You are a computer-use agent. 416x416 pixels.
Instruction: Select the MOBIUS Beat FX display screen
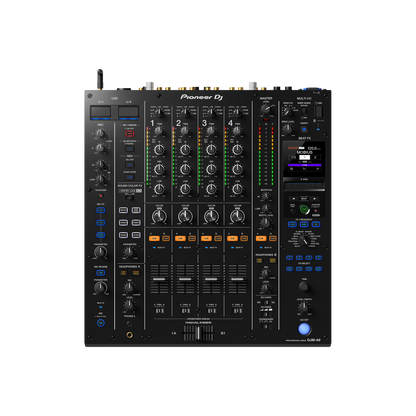[304, 159]
